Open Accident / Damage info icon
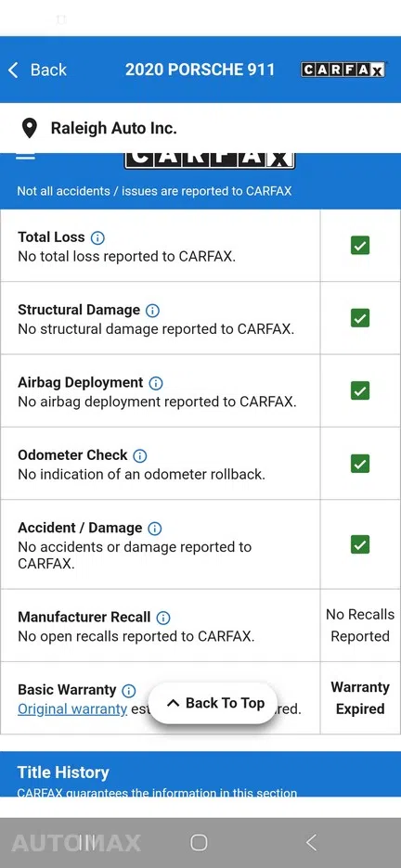 pyautogui.click(x=154, y=529)
